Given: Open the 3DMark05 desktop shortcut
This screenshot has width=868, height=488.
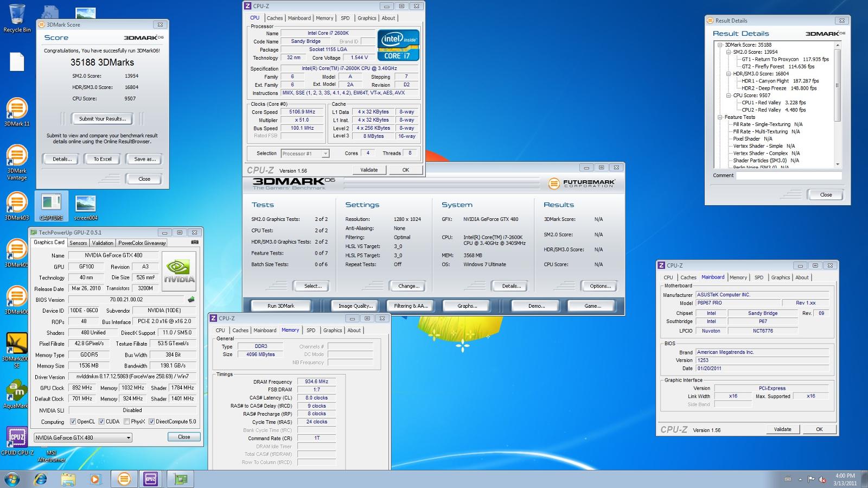Looking at the screenshot, I should (x=17, y=253).
